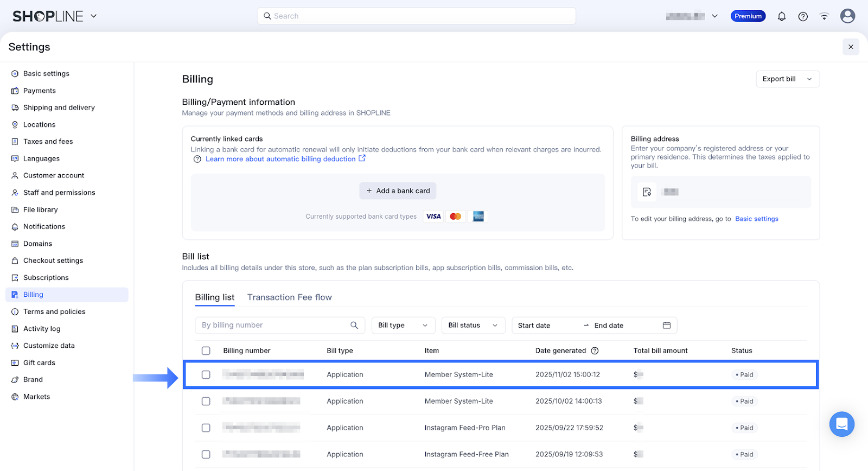Click the notifications bell icon

(x=781, y=16)
